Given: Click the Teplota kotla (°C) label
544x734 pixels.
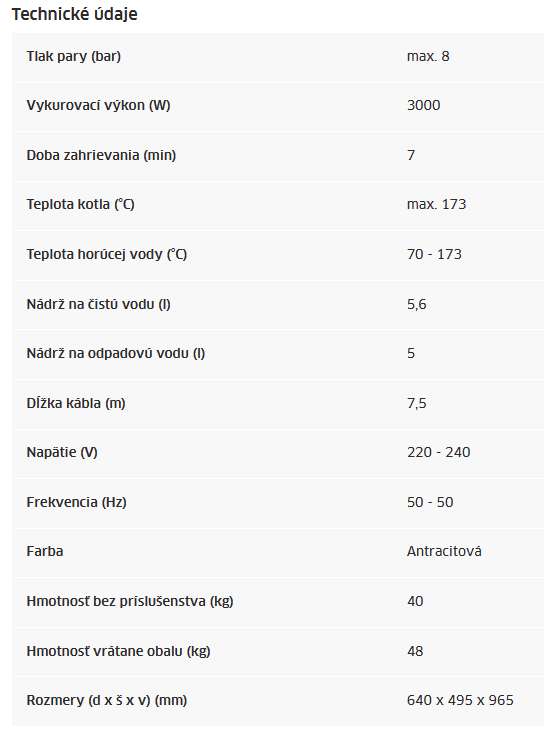Looking at the screenshot, I should [x=81, y=204].
